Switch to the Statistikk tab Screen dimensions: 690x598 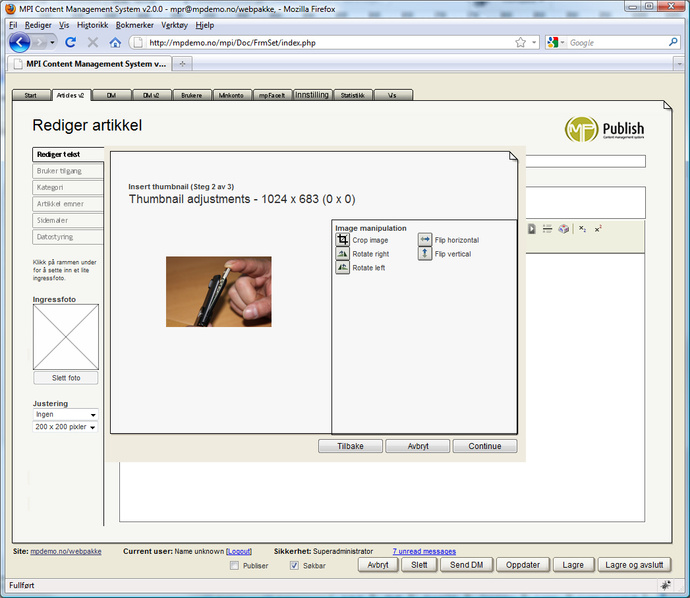click(352, 96)
